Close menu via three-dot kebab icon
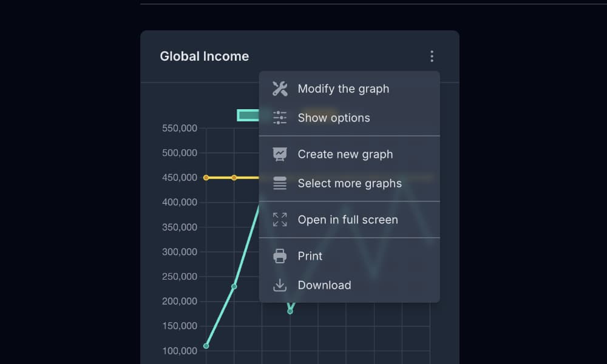This screenshot has height=364, width=607. click(x=432, y=56)
